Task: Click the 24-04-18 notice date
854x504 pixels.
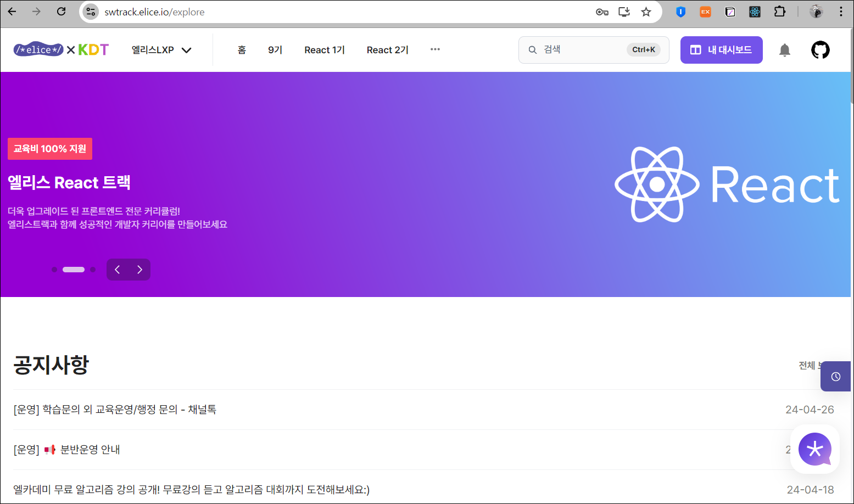Action: point(810,490)
